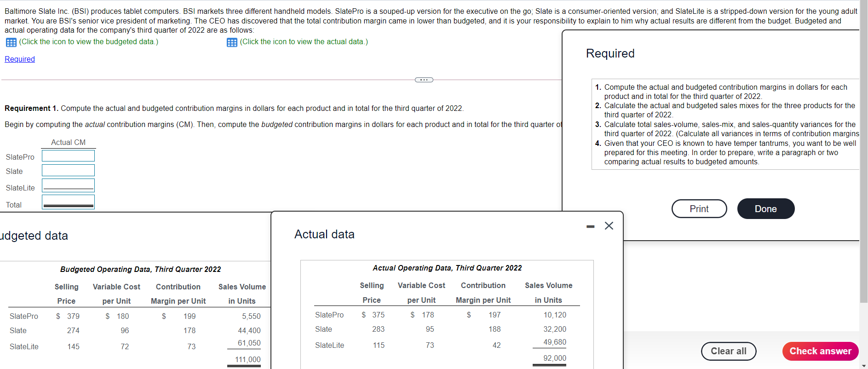Open the budgeted data table icon
The height and width of the screenshot is (369, 868).
tap(11, 42)
